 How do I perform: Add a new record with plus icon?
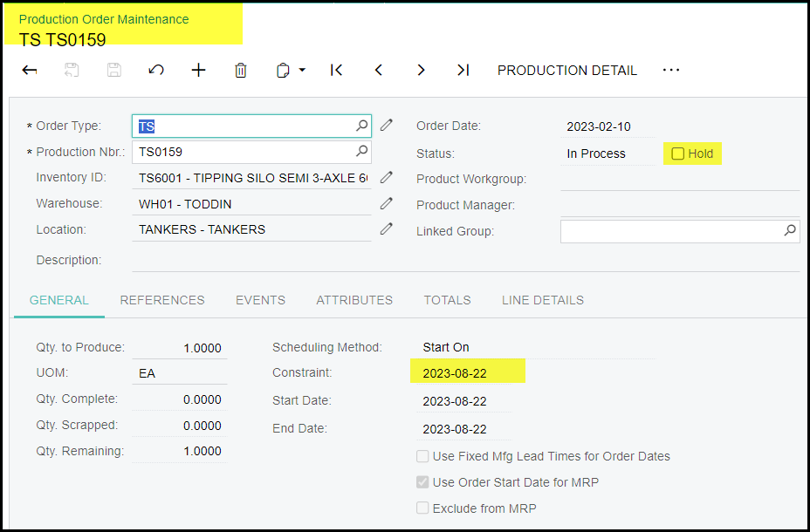click(x=198, y=71)
